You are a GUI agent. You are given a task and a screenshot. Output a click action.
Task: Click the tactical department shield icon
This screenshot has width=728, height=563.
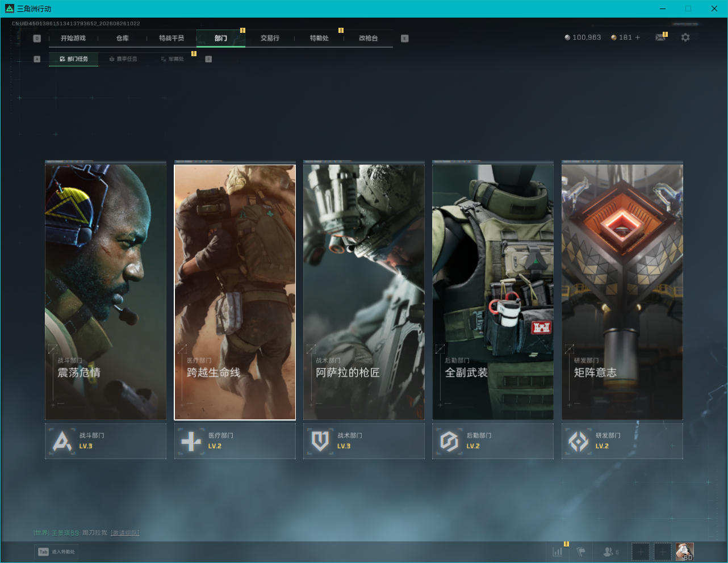320,441
